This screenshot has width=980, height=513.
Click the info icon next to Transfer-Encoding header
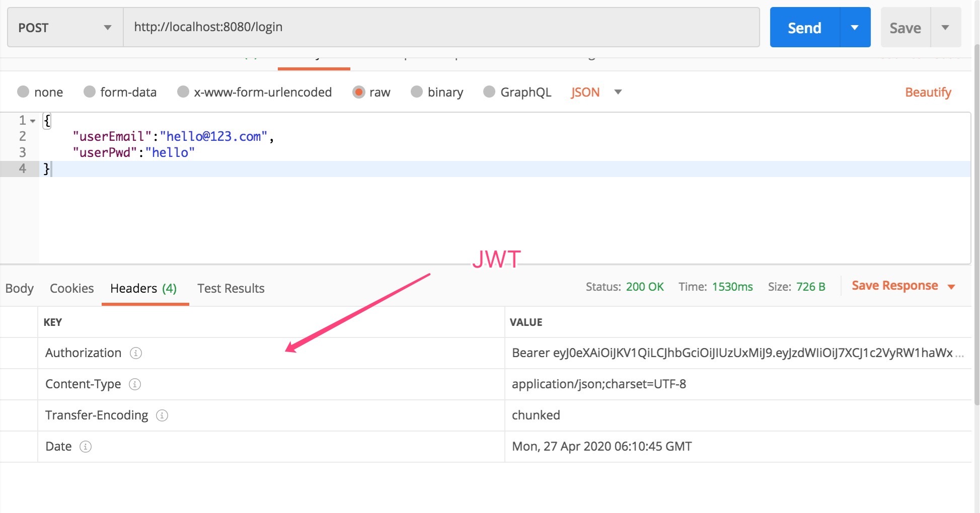tap(162, 415)
